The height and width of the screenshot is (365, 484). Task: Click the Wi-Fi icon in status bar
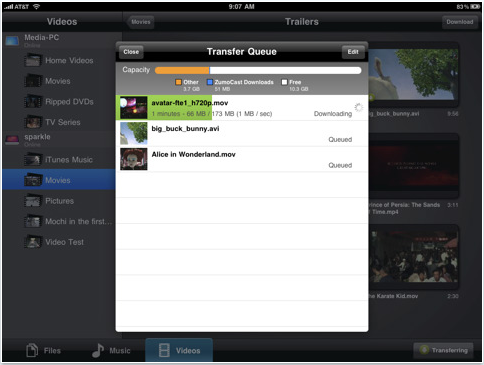36,7
